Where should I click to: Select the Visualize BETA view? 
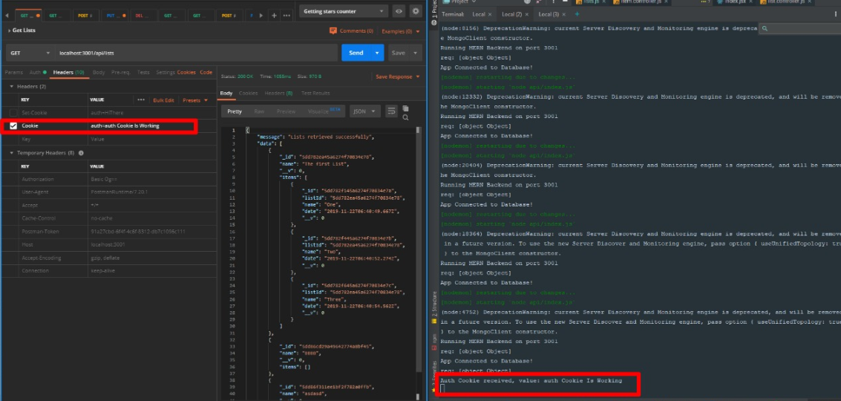323,111
